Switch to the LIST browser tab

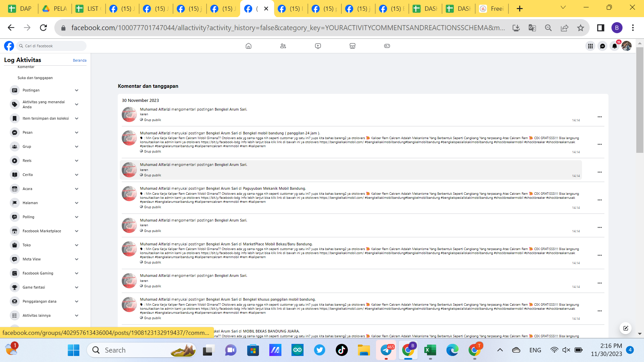point(88,9)
